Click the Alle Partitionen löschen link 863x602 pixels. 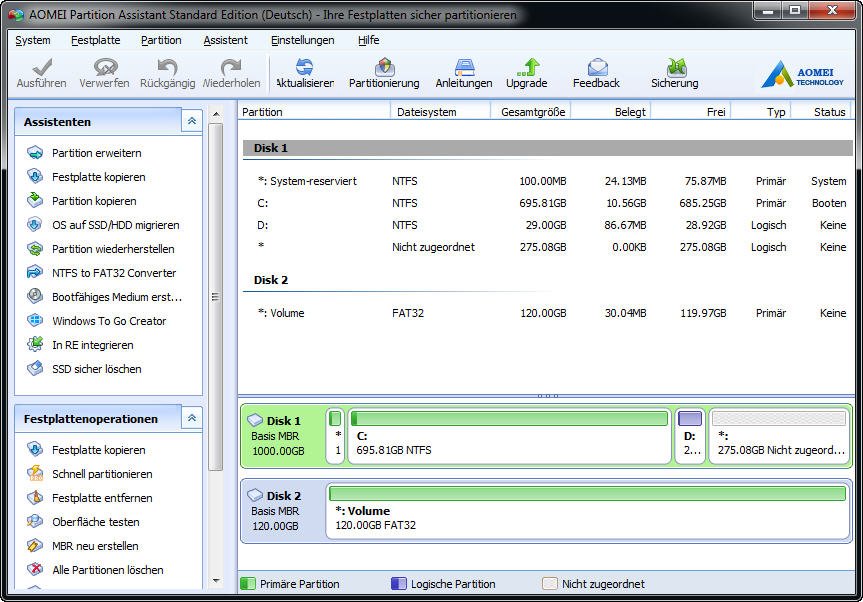pos(108,570)
